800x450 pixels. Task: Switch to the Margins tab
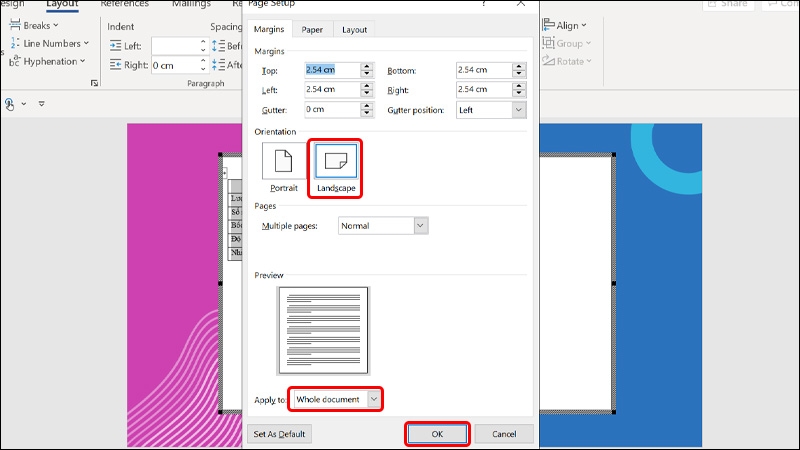pyautogui.click(x=269, y=29)
